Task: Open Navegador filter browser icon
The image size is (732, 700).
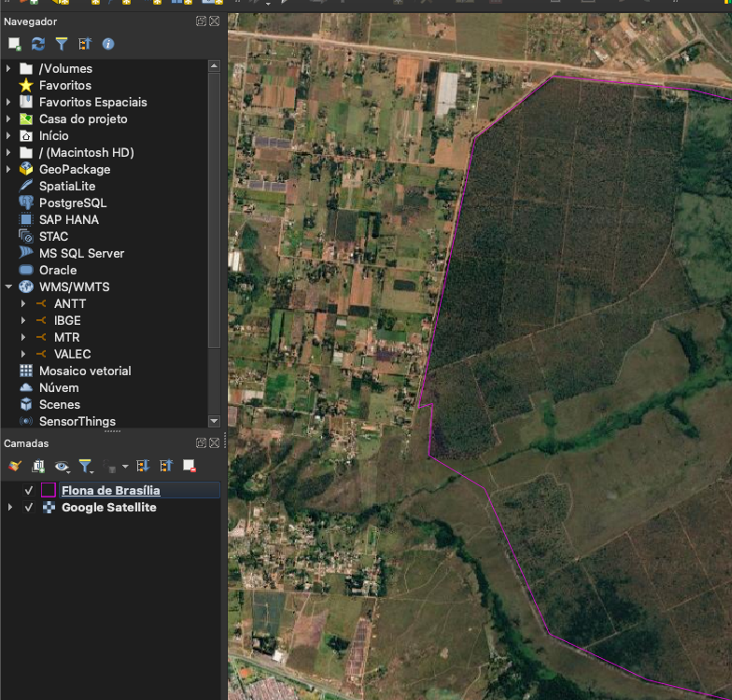Action: pos(62,44)
